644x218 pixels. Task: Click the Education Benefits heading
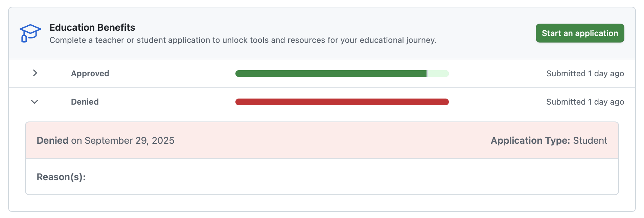[x=92, y=27]
